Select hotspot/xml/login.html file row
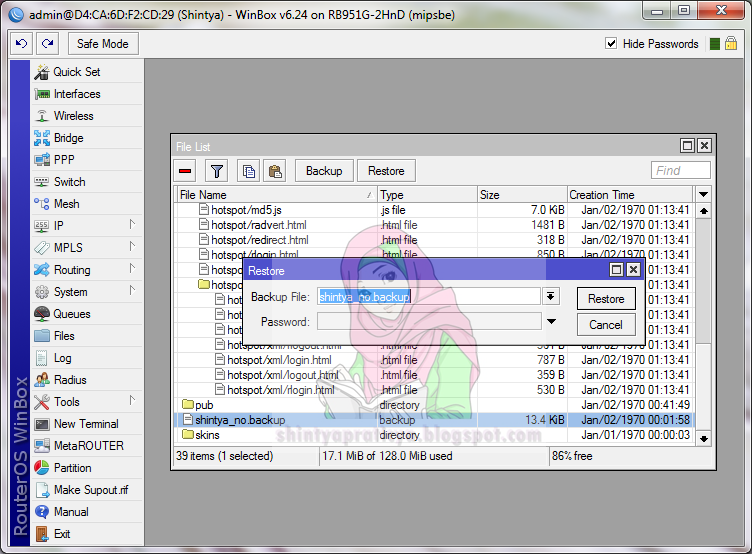Viewport: 752px width, 554px height. pyautogui.click(x=435, y=360)
